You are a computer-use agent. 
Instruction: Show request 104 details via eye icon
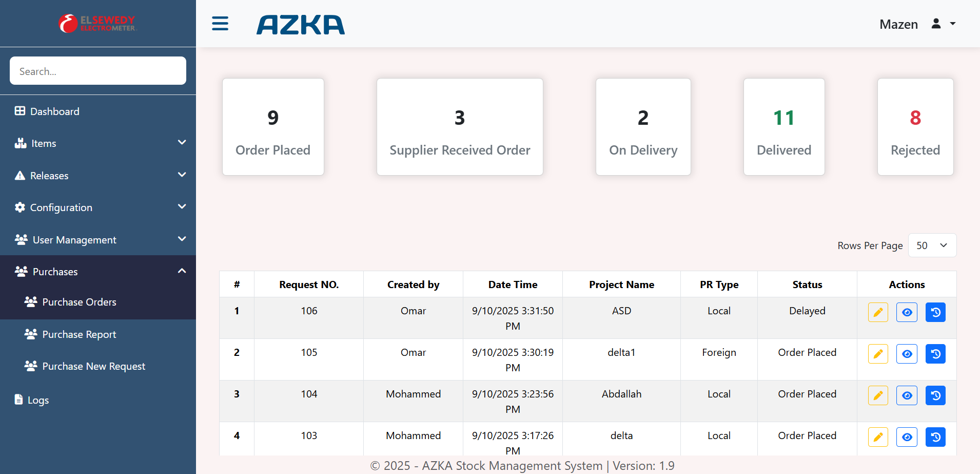pos(907,395)
